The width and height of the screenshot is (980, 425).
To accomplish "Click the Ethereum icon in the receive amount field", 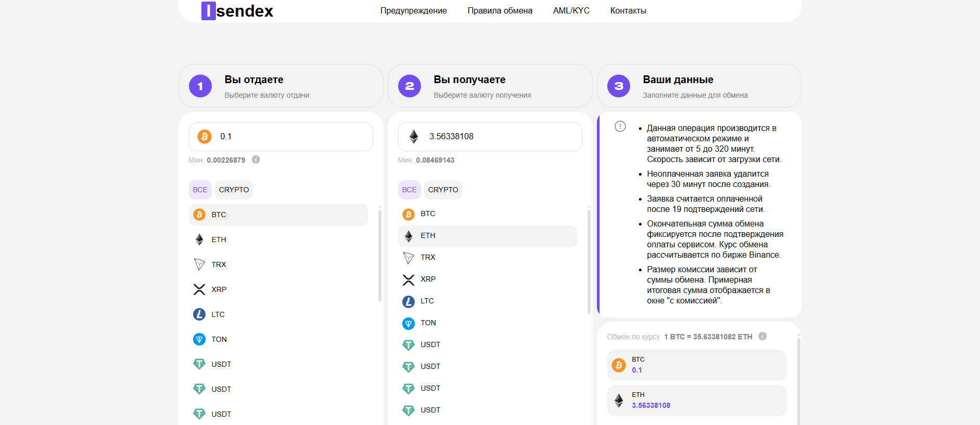I will click(414, 137).
